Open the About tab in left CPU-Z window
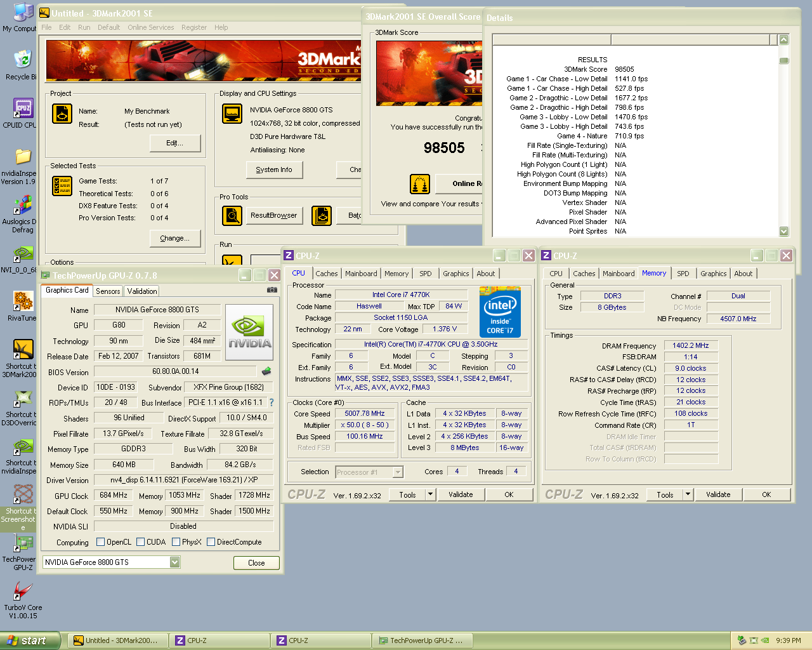 click(x=486, y=274)
